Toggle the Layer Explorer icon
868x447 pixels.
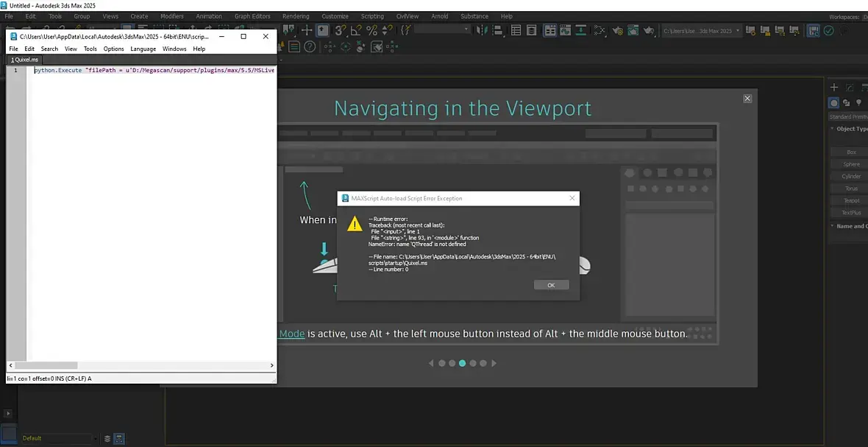click(531, 30)
